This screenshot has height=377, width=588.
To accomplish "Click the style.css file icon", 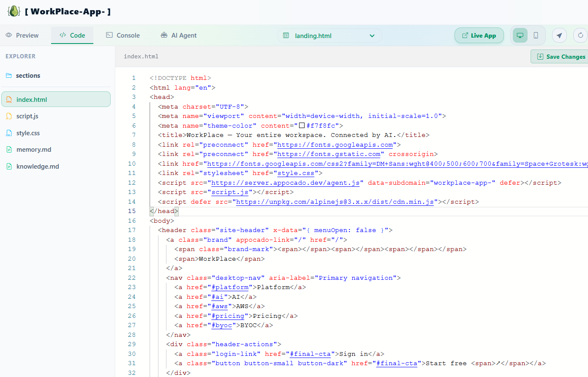I will pos(9,133).
